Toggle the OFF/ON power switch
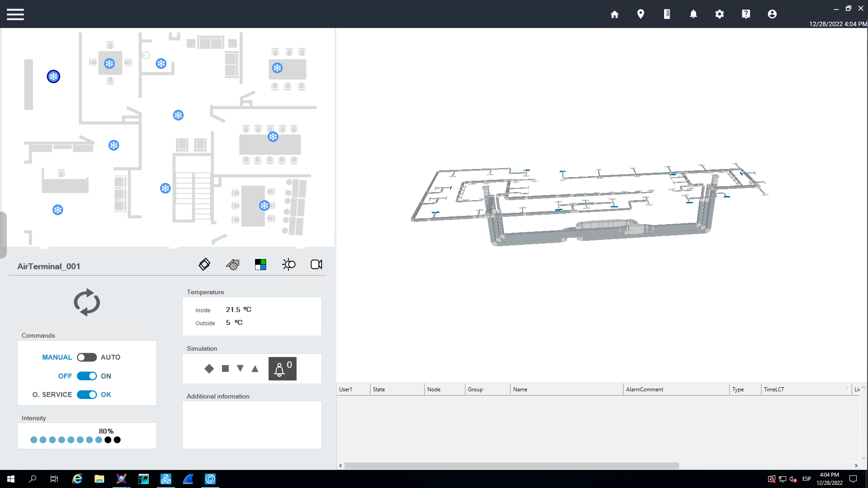Screen dimensions: 868x488 [x=86, y=376]
